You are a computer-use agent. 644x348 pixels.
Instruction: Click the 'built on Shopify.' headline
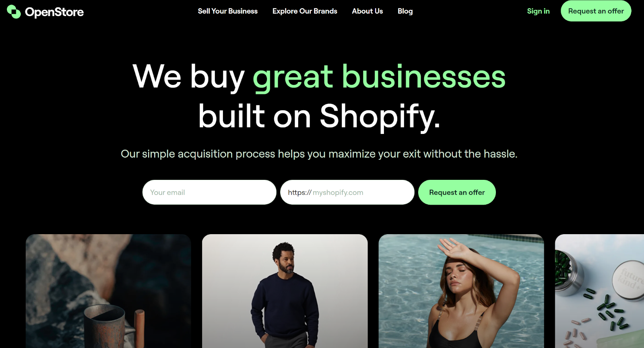(319, 116)
